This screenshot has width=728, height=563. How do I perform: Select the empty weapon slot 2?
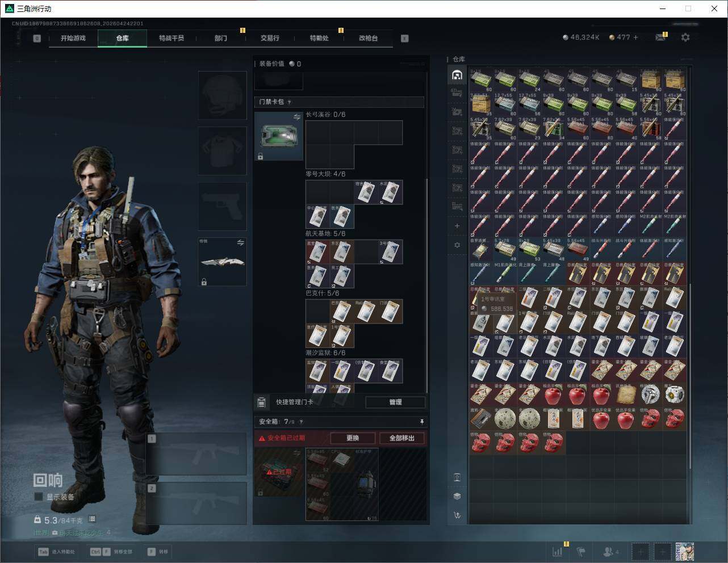click(196, 503)
